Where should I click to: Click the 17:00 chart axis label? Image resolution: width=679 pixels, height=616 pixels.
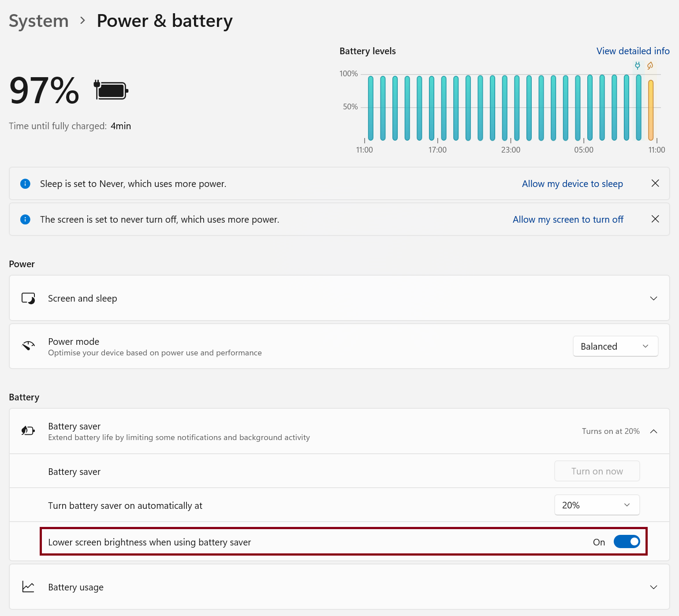click(x=437, y=150)
